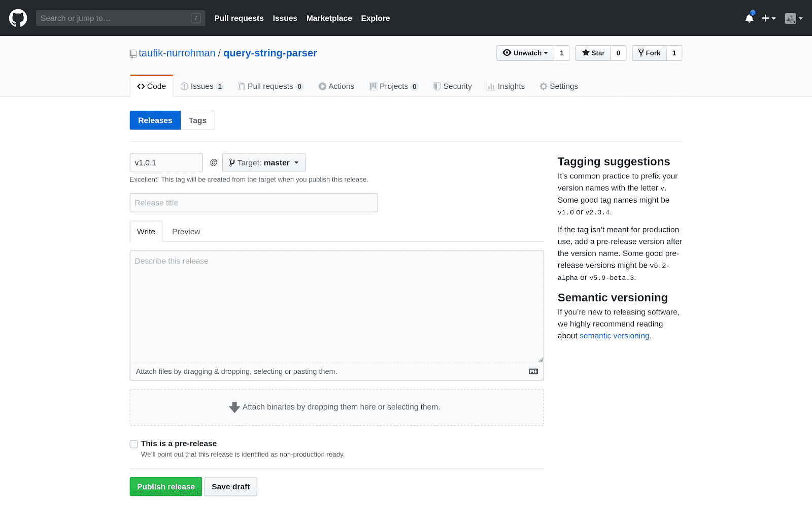Check This is a pre-release

(x=134, y=444)
